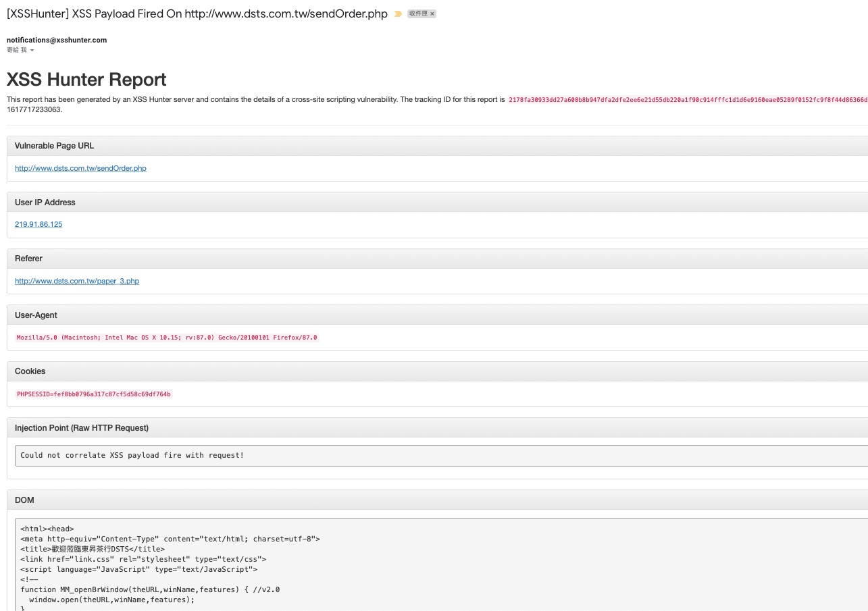Click the window.open(theURL,winName,features) line

point(111,600)
